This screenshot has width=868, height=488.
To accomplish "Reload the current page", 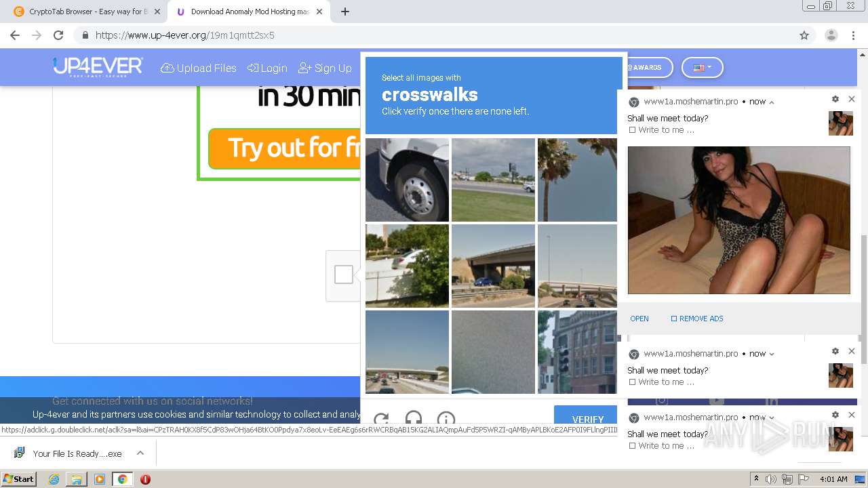I will [x=58, y=35].
